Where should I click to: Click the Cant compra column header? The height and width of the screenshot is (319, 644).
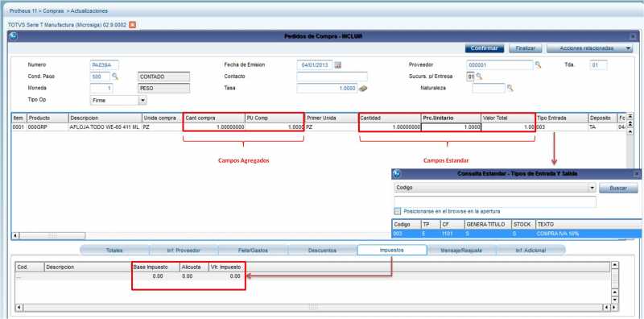tap(214, 118)
